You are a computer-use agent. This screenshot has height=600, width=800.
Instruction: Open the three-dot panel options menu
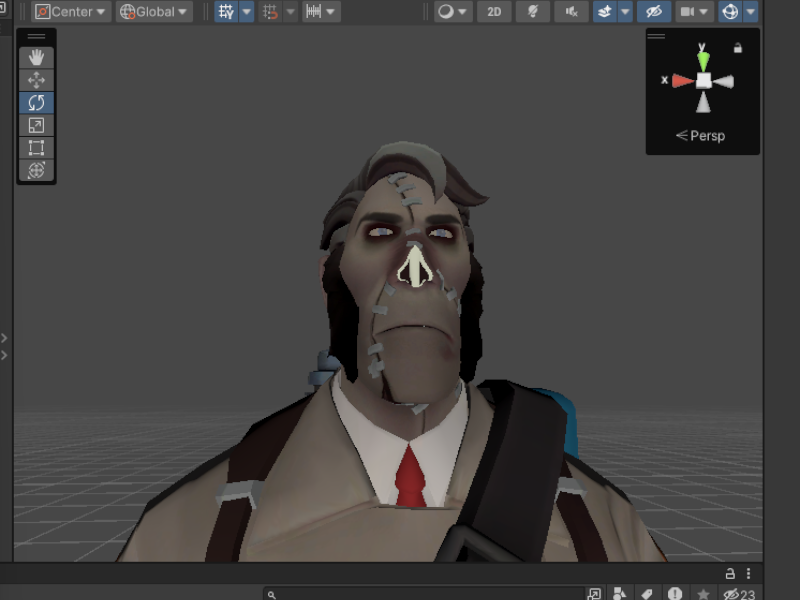click(748, 573)
